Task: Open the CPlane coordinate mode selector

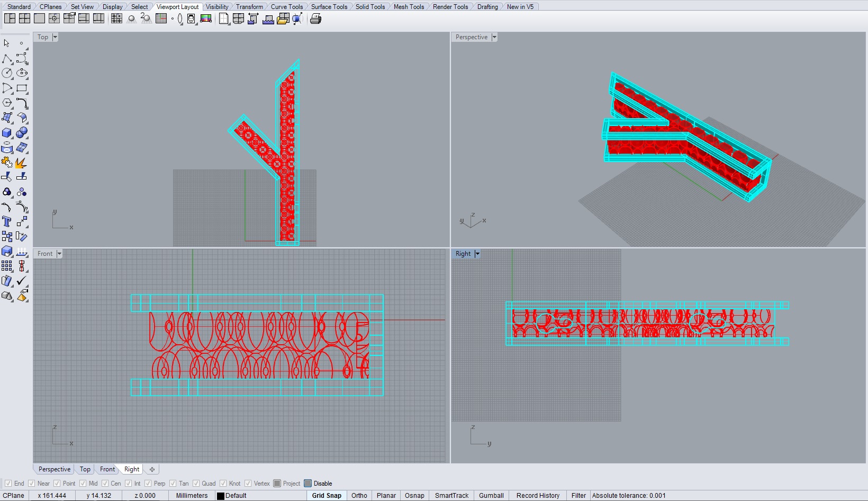Action: tap(14, 496)
